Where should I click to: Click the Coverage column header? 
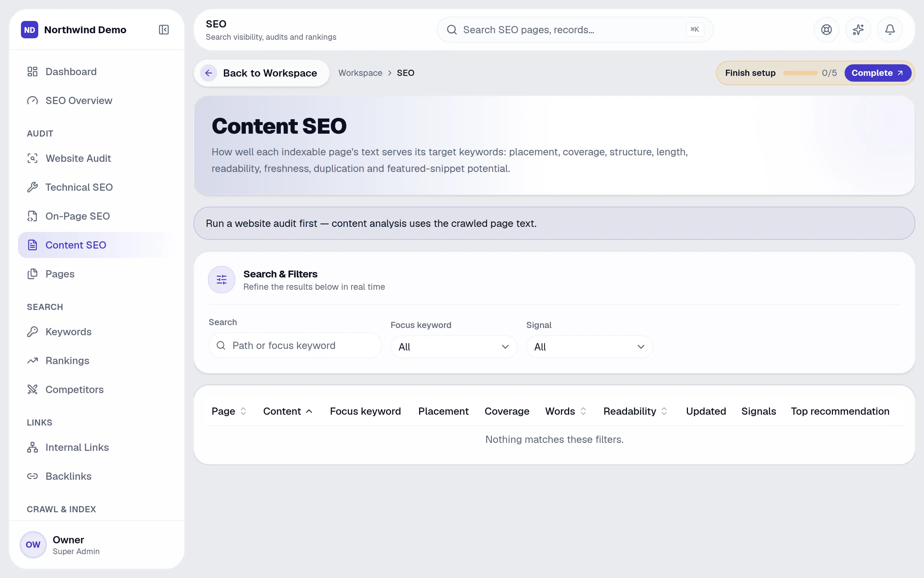tap(507, 411)
